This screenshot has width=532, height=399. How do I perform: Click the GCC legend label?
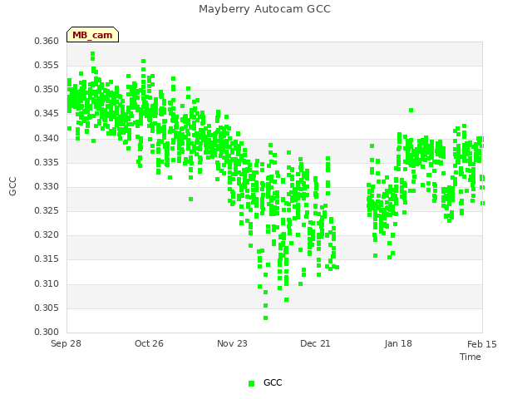273,382
